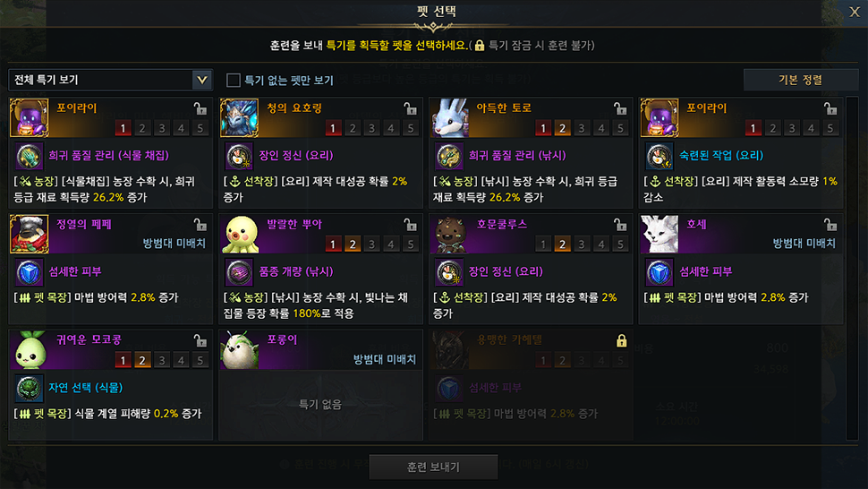Screen dimensions: 868x489
Task: Open the 기본 정렬 sort selector
Action: click(801, 80)
